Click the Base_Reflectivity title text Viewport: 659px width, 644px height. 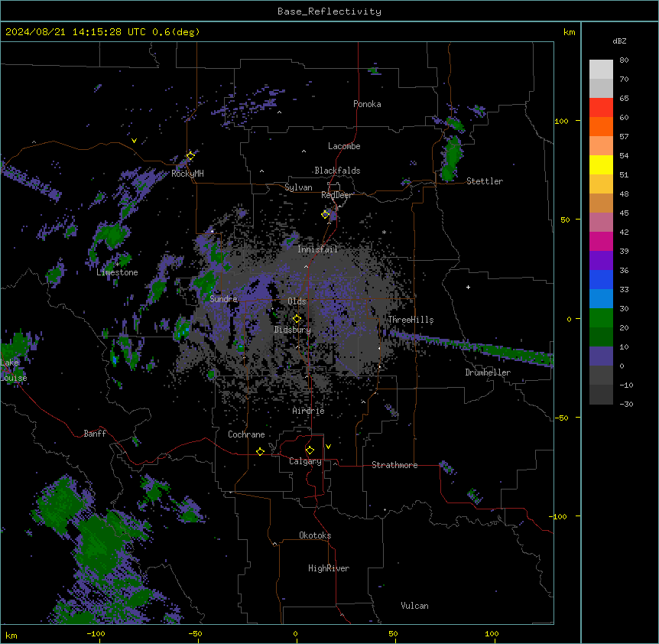click(329, 11)
